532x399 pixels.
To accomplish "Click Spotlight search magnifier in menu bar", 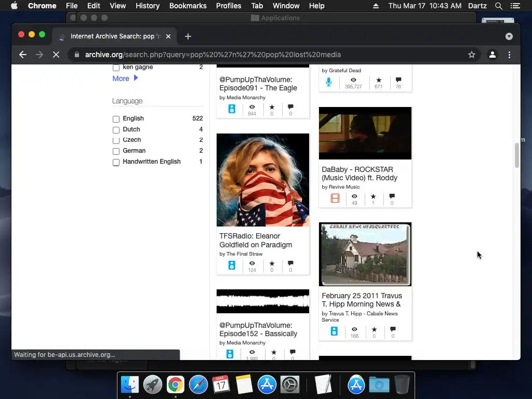I will click(x=498, y=6).
